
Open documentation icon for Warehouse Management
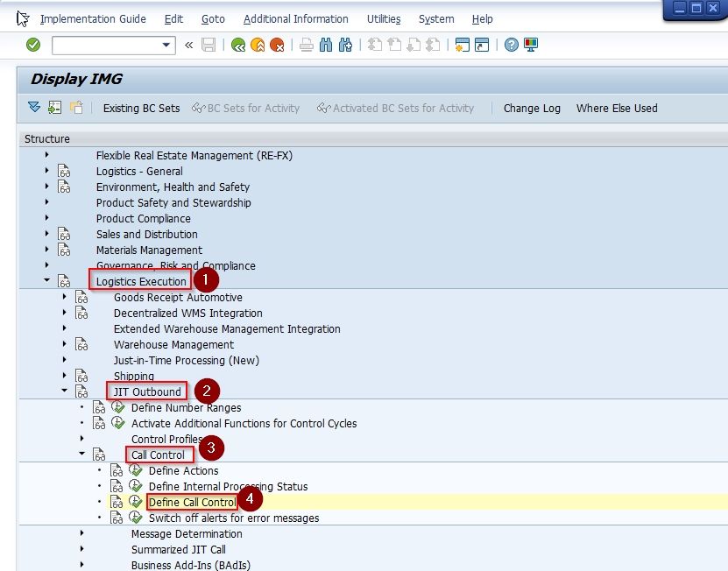click(x=81, y=344)
